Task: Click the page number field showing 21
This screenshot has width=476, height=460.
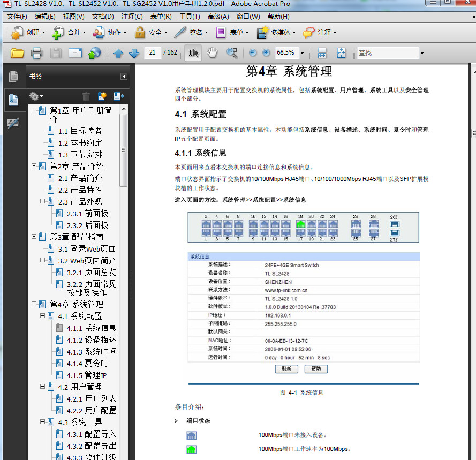Action: (x=153, y=53)
